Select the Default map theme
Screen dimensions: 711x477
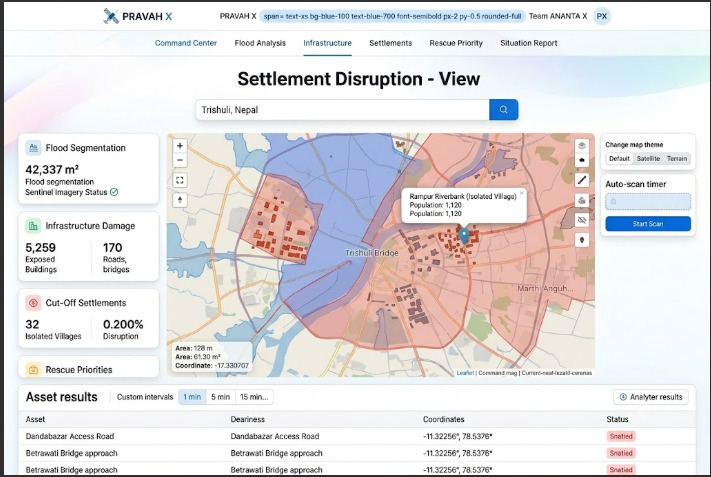coord(619,159)
